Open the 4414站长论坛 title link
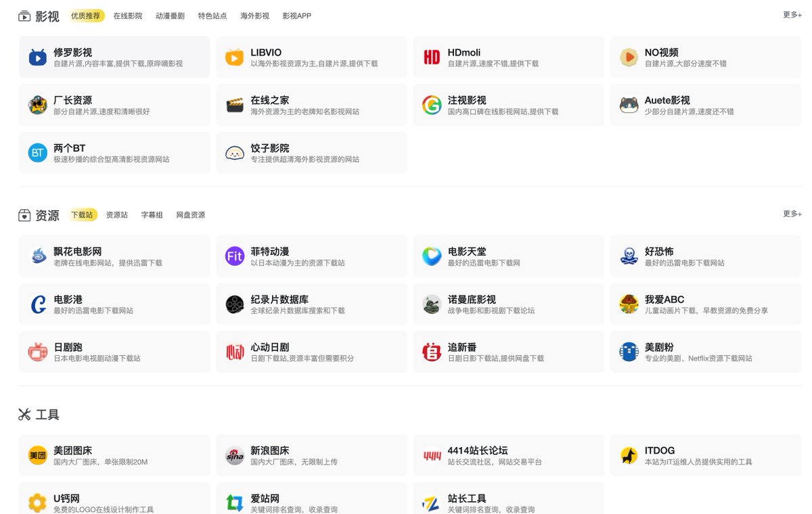Screen dimensions: 812x514 (478, 450)
